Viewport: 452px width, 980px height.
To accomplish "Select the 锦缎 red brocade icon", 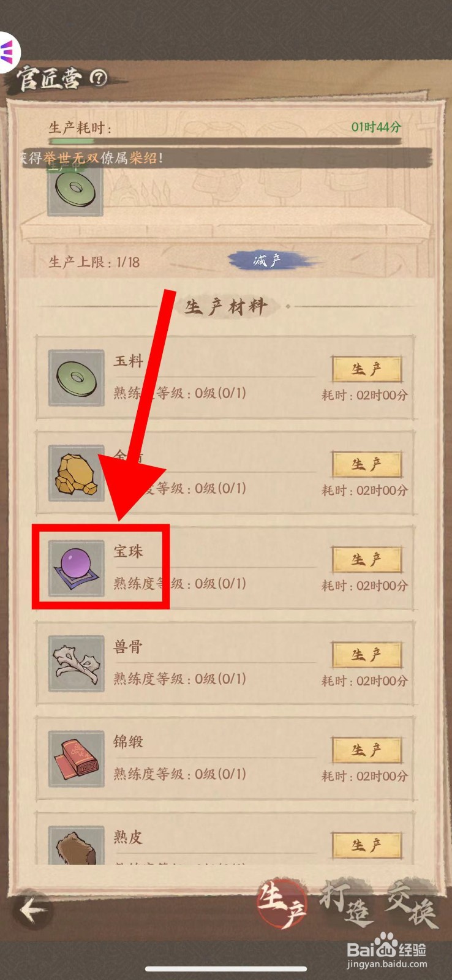I will [x=77, y=759].
